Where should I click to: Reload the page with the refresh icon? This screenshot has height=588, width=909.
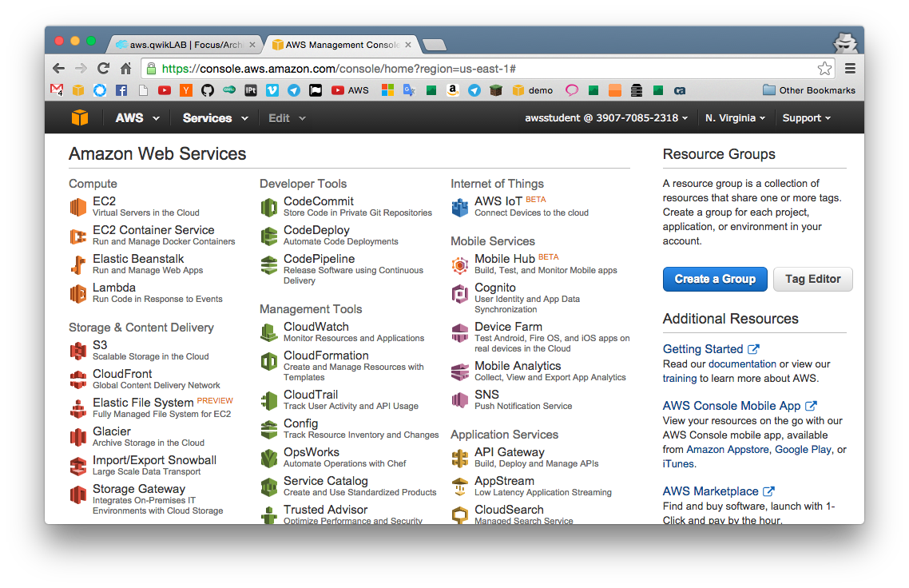(x=104, y=69)
